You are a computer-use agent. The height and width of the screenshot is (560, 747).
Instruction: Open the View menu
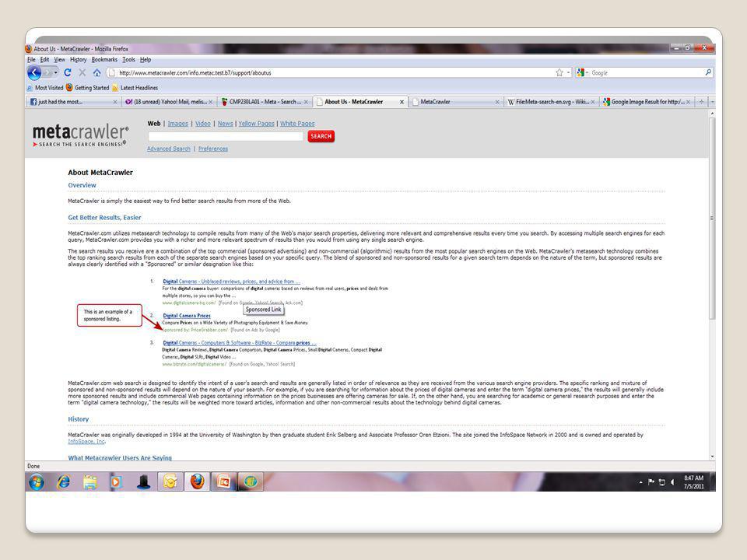[x=60, y=60]
